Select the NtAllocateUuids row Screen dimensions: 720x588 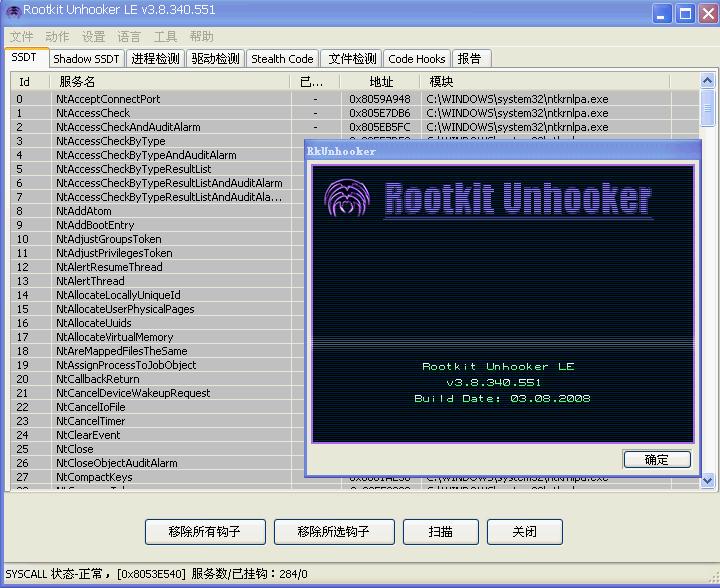click(158, 323)
